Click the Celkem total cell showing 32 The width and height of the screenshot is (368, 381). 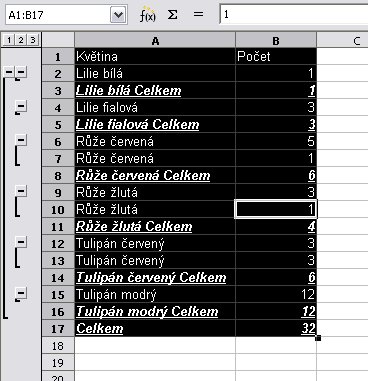coord(276,328)
